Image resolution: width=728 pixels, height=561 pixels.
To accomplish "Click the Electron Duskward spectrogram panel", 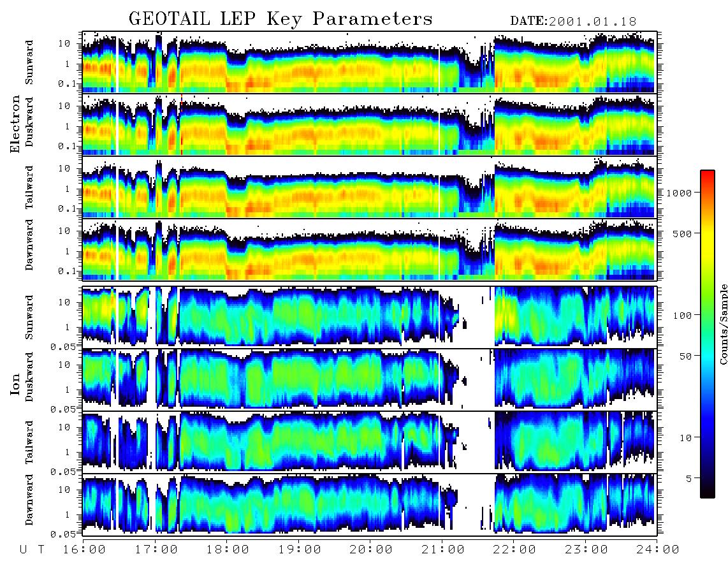I will click(x=370, y=124).
